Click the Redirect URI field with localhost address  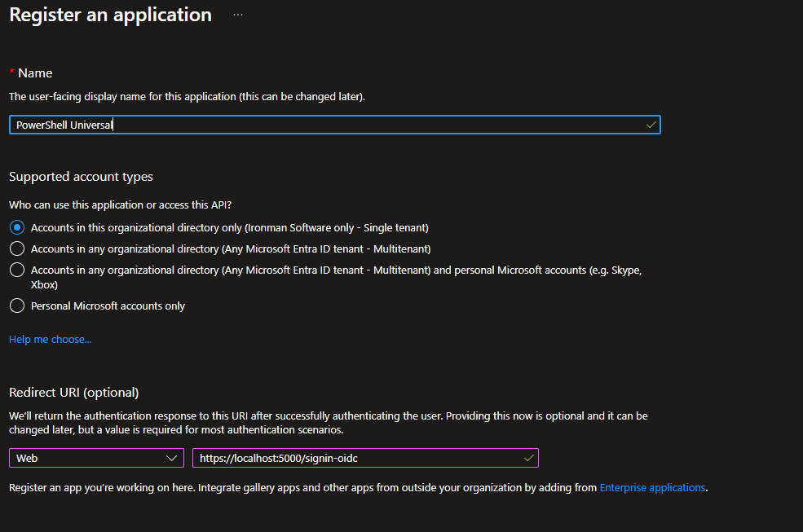(x=366, y=458)
